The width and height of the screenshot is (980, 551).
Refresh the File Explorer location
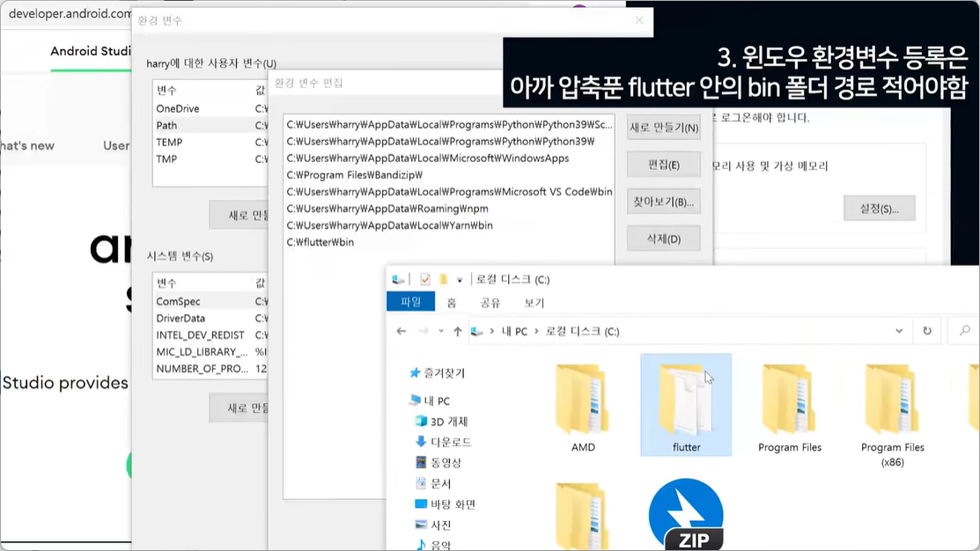pos(927,330)
